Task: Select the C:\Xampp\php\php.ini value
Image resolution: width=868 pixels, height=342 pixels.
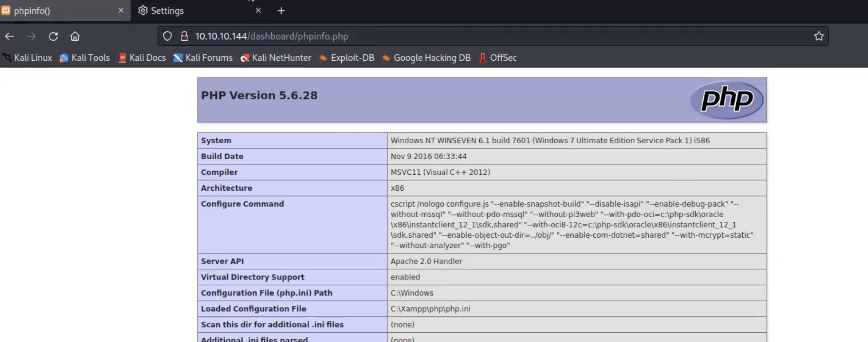Action: coord(430,309)
